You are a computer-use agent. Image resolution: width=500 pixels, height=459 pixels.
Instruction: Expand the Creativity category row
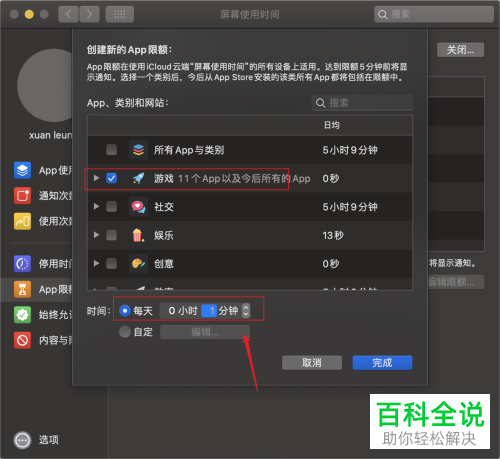click(x=96, y=263)
